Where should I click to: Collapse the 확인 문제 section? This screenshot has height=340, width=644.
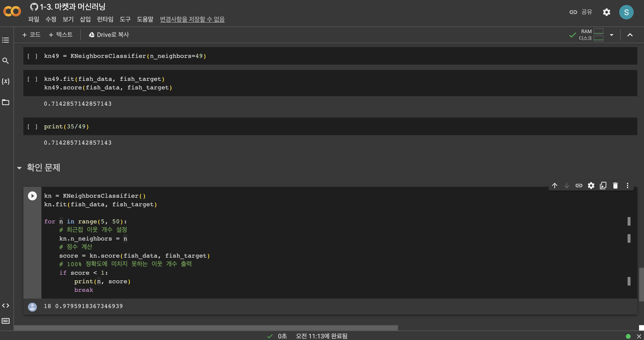click(x=19, y=168)
